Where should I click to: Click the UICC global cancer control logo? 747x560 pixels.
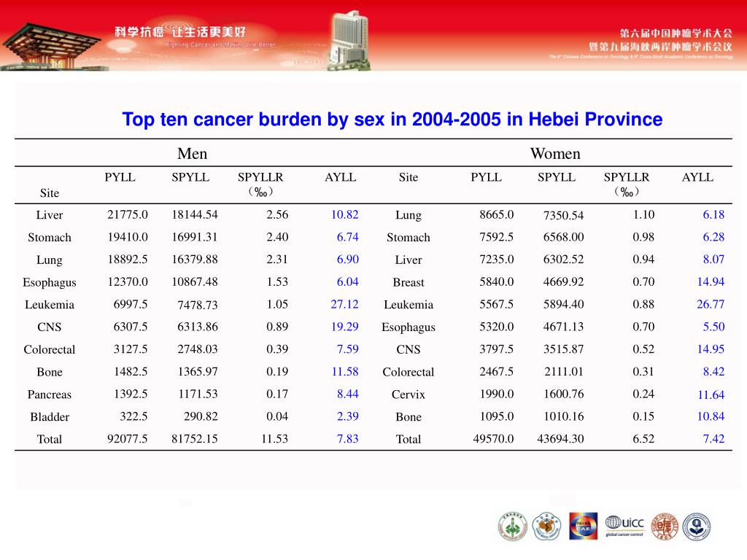(624, 526)
